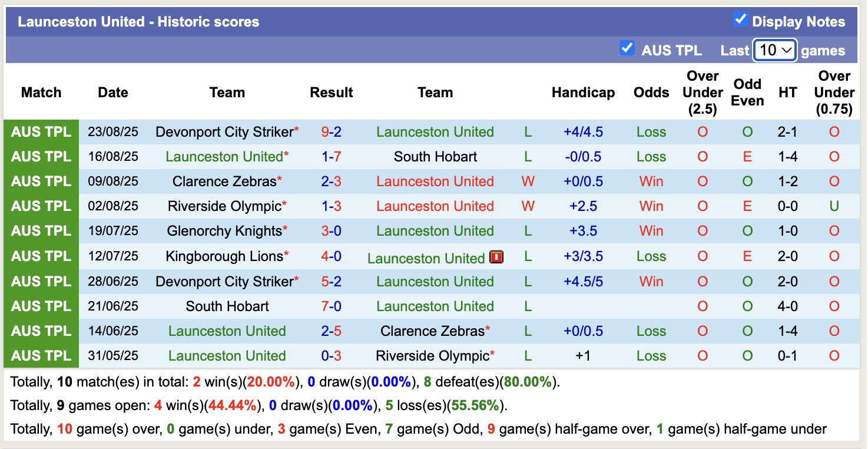Image resolution: width=868 pixels, height=449 pixels.
Task: Disable the AUS TPL filter checkbox
Action: pyautogui.click(x=627, y=48)
